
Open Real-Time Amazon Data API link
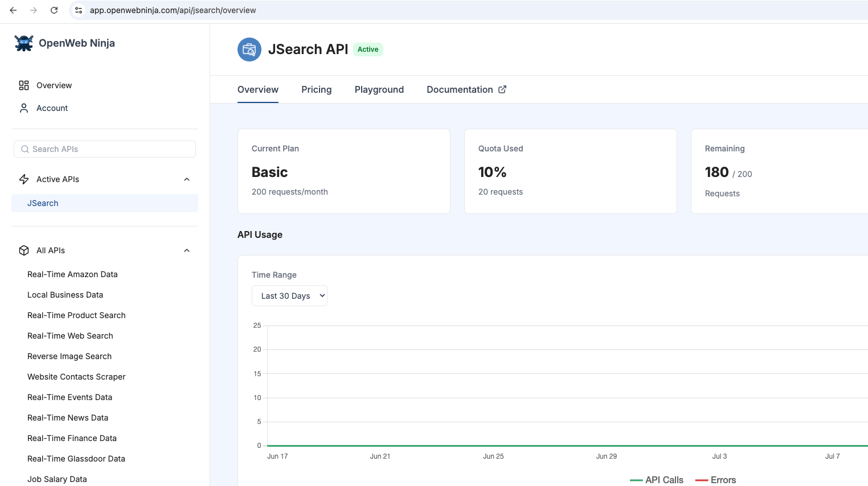coord(72,274)
